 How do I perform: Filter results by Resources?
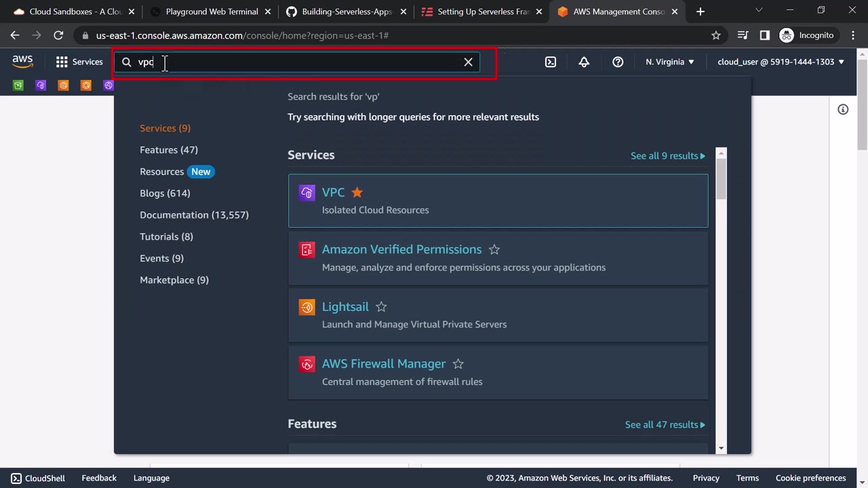point(161,171)
